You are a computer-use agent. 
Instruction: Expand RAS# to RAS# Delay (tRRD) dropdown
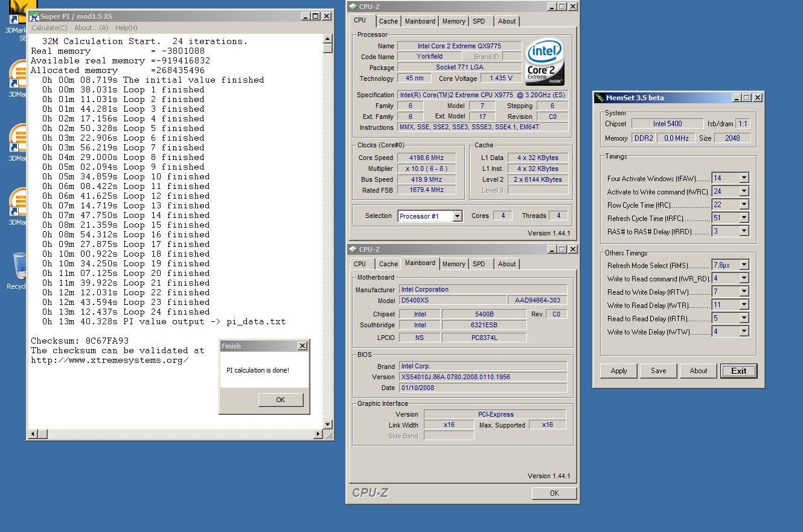pos(744,231)
